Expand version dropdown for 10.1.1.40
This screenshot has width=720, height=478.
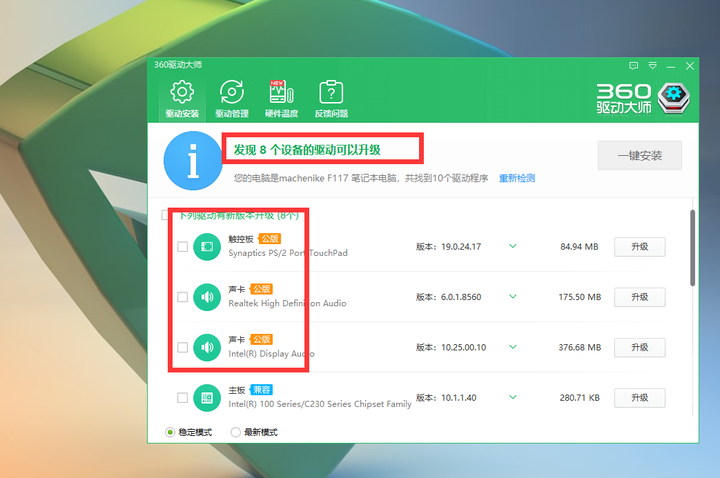pos(513,397)
